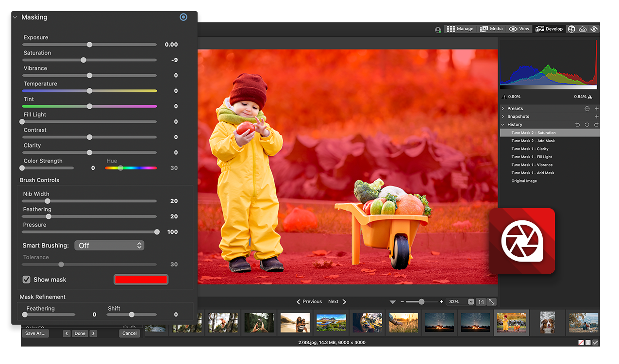Screen dimensions: 619x364
Task: Switch to the View mode tab
Action: [519, 29]
